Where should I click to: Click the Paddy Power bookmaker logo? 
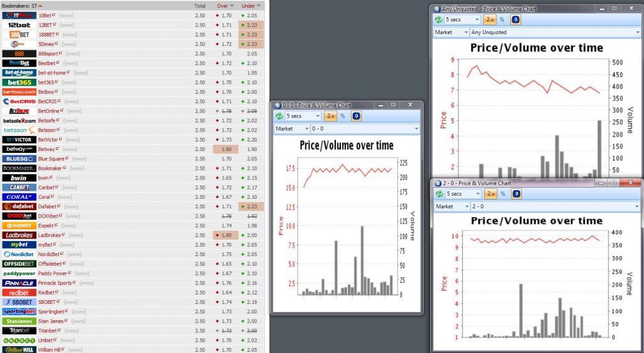pos(19,273)
